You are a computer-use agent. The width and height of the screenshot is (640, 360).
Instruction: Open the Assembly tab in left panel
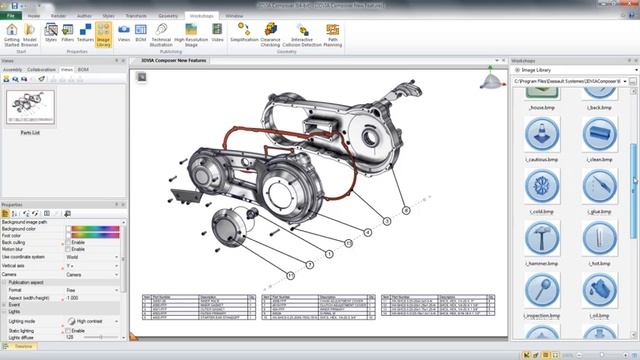[x=13, y=70]
